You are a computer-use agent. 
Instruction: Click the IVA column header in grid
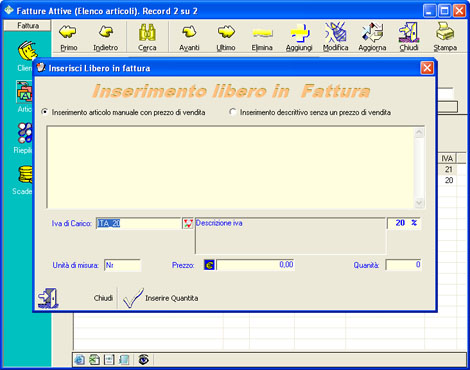click(x=447, y=158)
